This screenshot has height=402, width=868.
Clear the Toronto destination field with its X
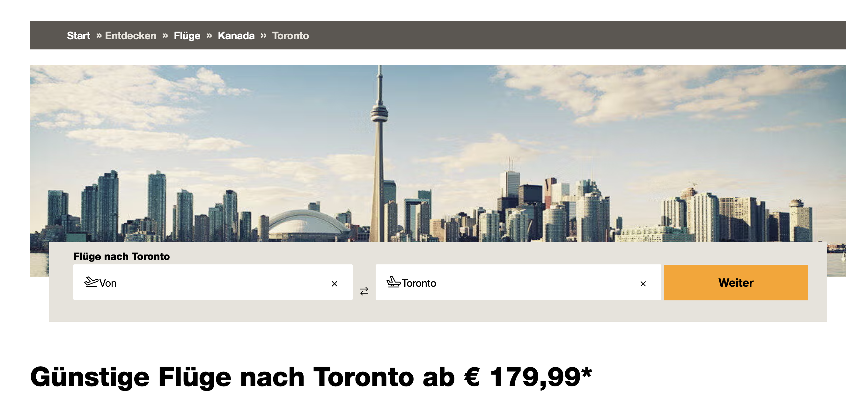[643, 284]
